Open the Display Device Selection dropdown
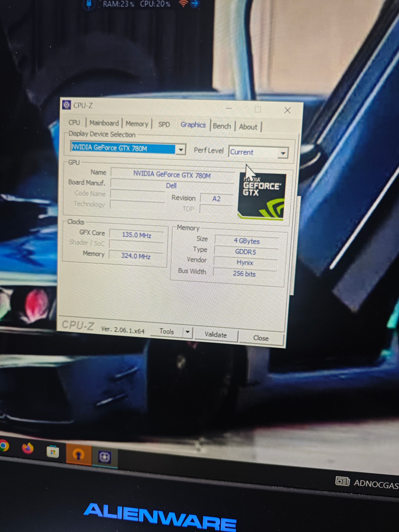 pos(181,150)
